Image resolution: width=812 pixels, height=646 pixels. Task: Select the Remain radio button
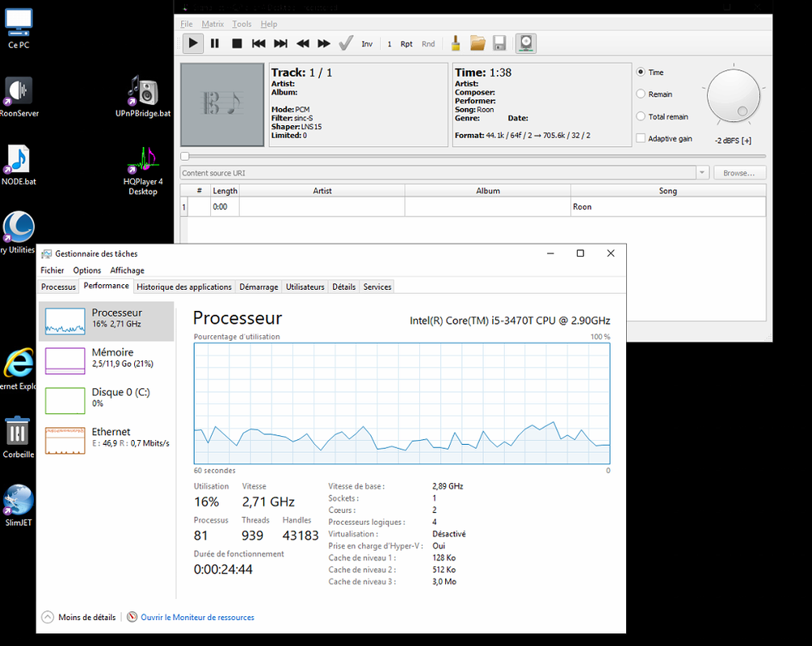tap(641, 94)
